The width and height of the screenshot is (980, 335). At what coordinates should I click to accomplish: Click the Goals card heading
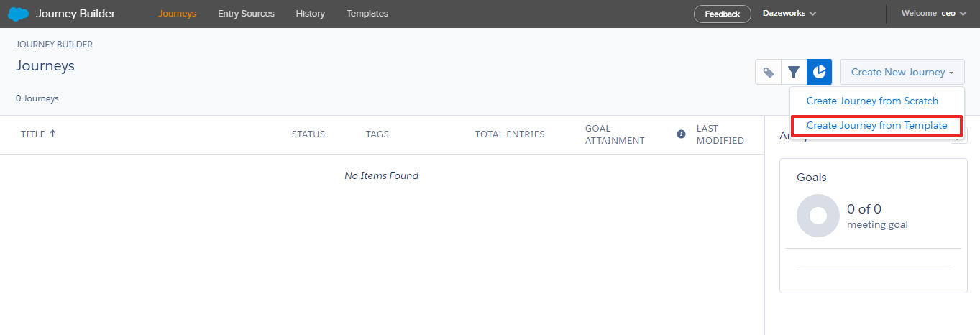point(812,177)
